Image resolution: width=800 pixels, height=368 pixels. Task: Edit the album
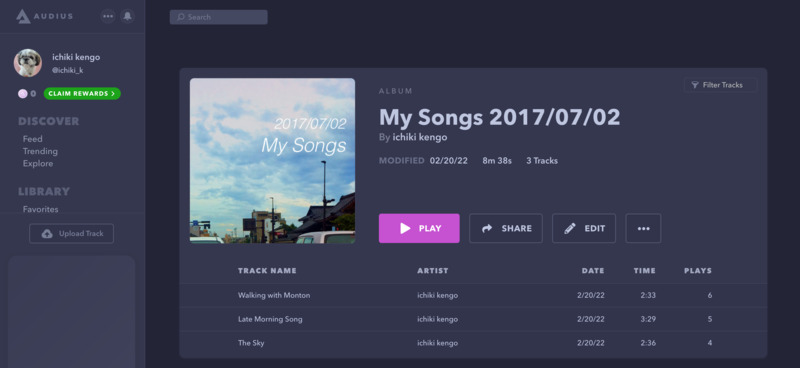[x=584, y=228]
